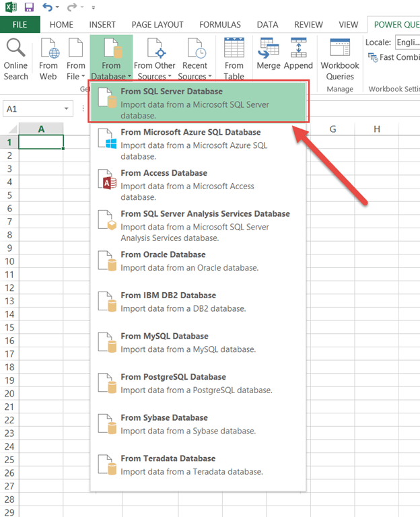Open the Name Box dropdown arrow
The height and width of the screenshot is (517, 420).
pyautogui.click(x=66, y=109)
